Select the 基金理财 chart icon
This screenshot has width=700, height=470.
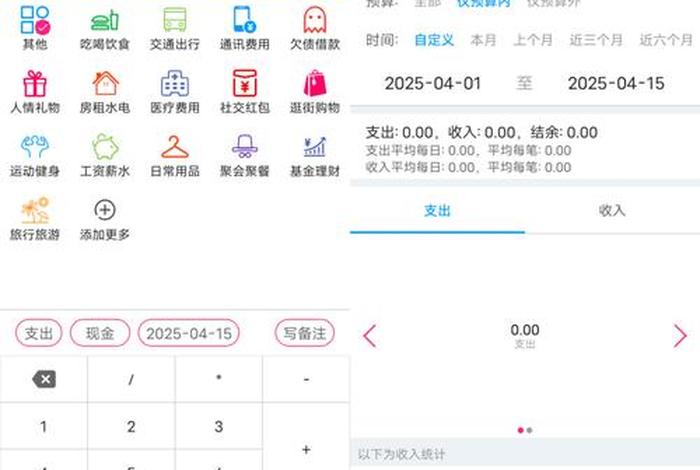click(x=315, y=146)
